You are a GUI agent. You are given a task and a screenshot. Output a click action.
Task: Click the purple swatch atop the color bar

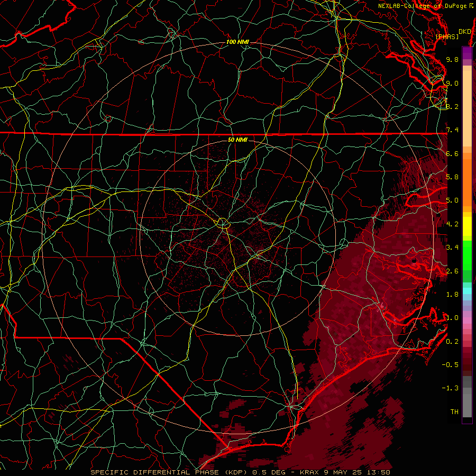tap(467, 53)
